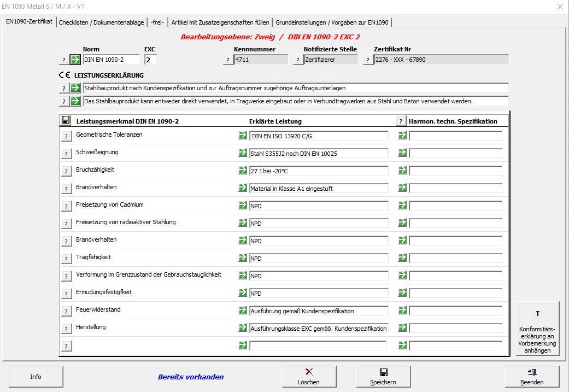Open help for Geometrische Toleranzen row

[x=66, y=136]
